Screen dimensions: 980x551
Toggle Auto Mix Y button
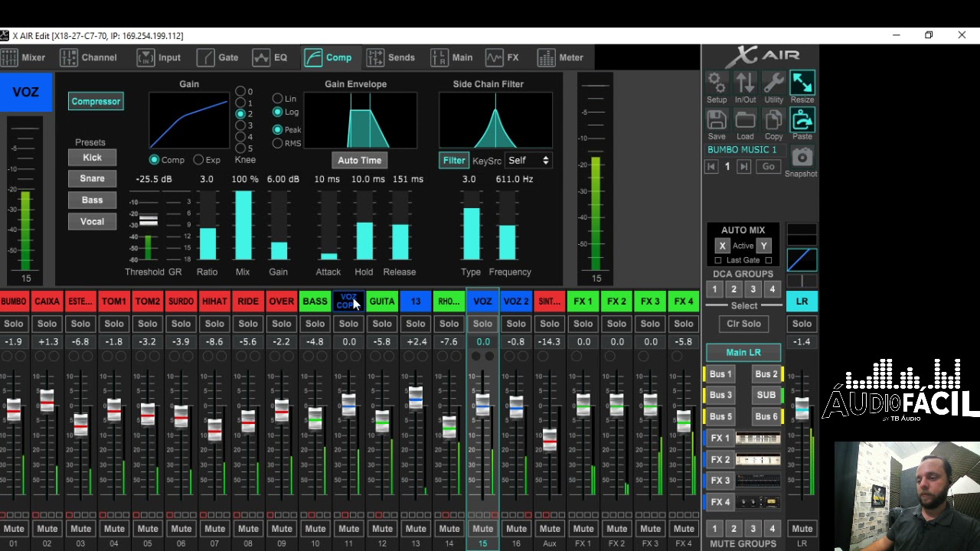tap(763, 246)
